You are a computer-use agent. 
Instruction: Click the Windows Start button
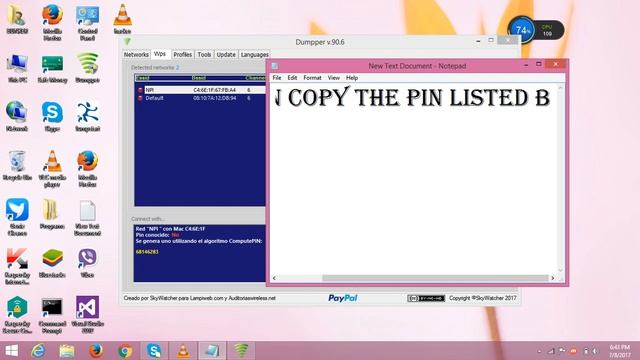tap(11, 351)
